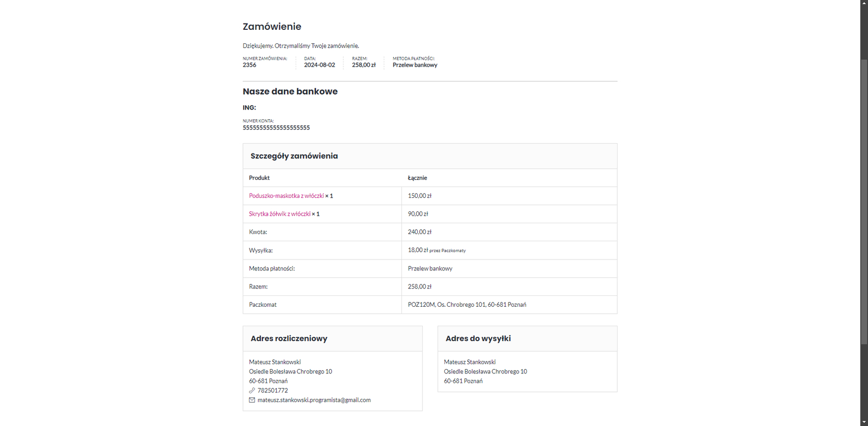
Task: Click the envelope icon beside the email
Action: 252,400
